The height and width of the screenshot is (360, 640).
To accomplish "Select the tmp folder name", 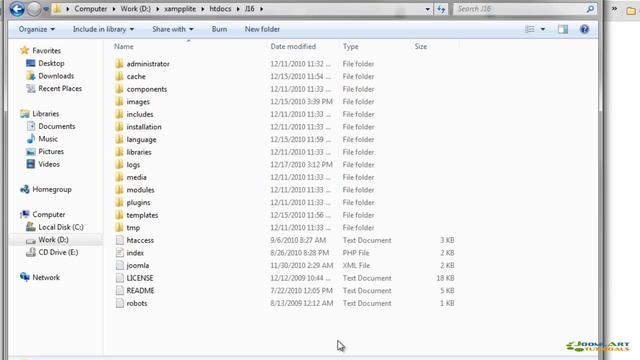I will point(133,228).
